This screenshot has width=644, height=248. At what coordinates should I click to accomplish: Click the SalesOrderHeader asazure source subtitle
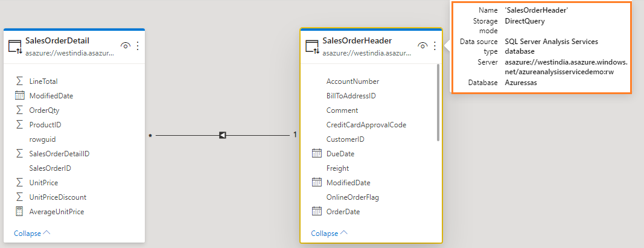[x=367, y=53]
